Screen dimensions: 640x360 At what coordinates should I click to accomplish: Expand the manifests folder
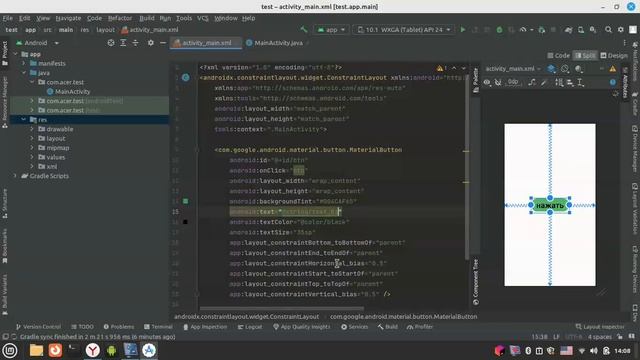click(x=24, y=63)
